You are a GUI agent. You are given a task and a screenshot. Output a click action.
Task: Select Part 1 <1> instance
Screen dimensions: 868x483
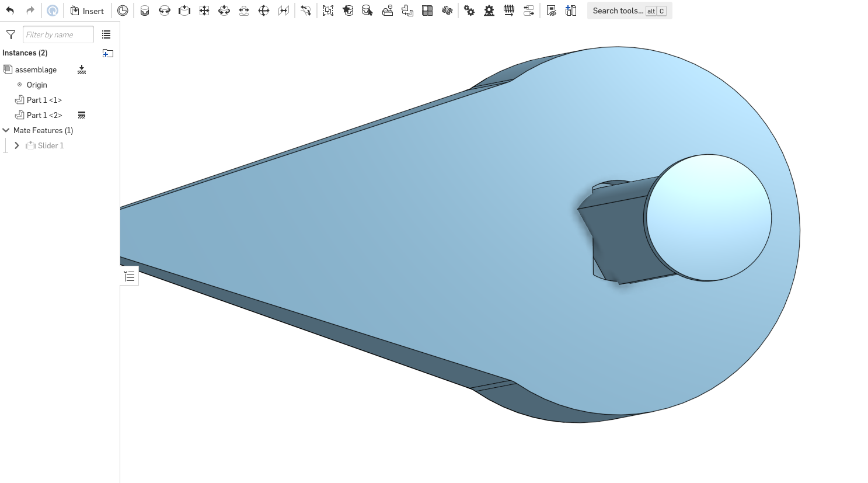(44, 100)
